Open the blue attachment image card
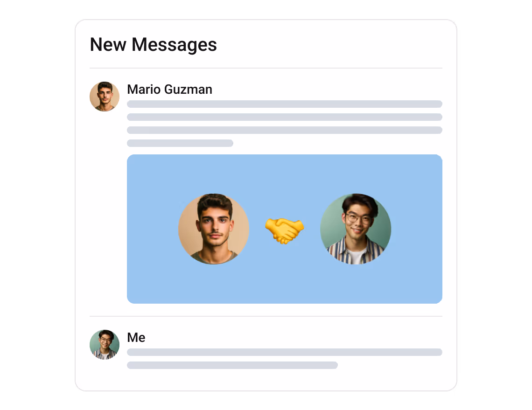532x410 pixels. click(x=285, y=229)
